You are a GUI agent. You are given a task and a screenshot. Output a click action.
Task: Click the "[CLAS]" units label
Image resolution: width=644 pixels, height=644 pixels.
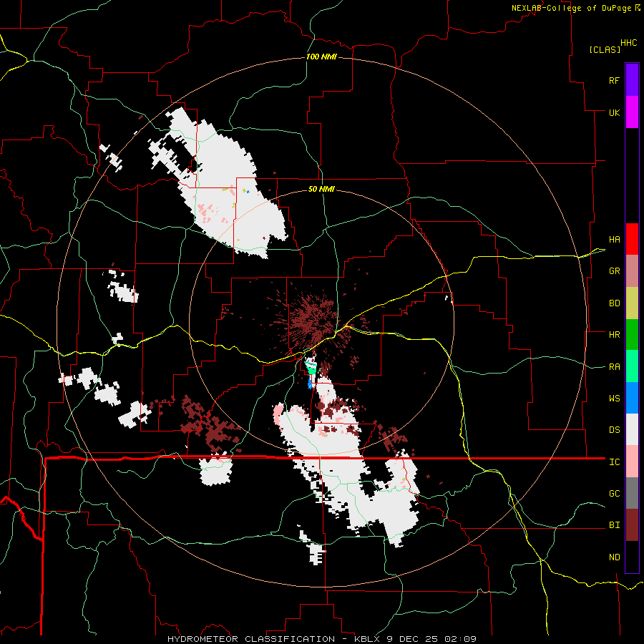point(605,49)
